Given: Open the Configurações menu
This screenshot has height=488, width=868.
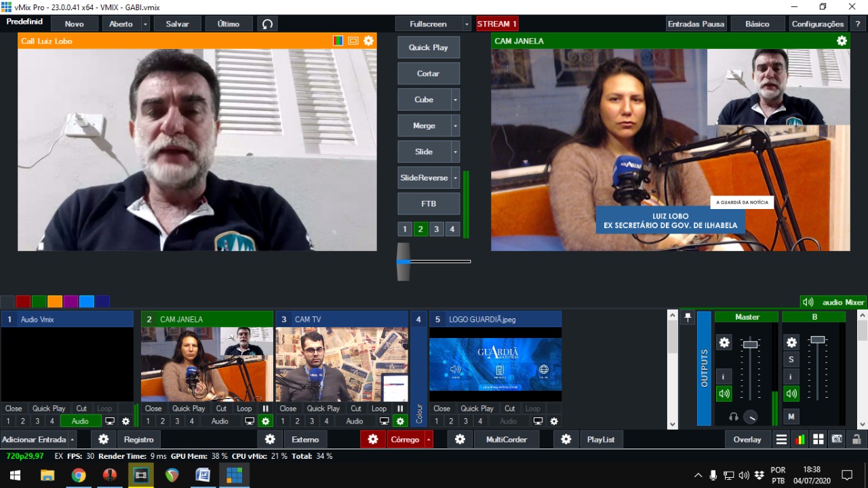Looking at the screenshot, I should (x=817, y=24).
